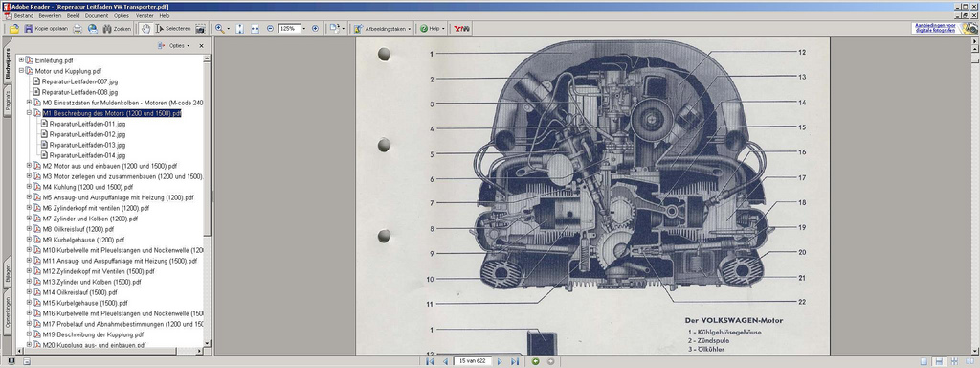
Task: Expand the M2 Motor aus und einbauen bookmark
Action: (x=29, y=165)
